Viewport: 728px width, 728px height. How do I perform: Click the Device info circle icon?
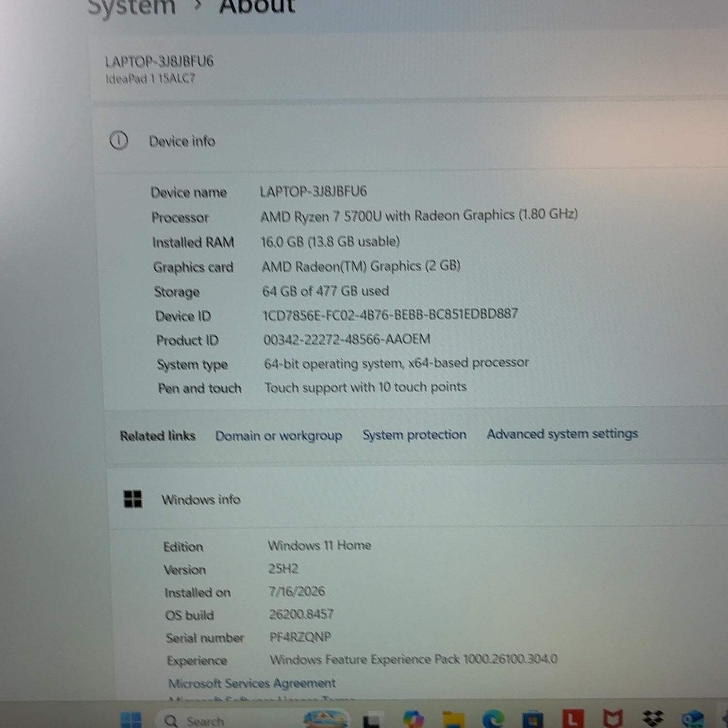click(x=119, y=141)
